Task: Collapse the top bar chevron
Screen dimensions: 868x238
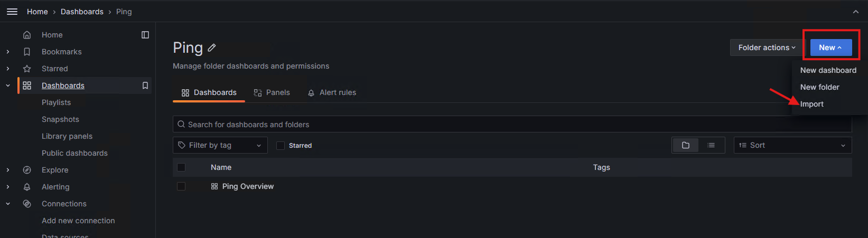Action: coord(856,12)
